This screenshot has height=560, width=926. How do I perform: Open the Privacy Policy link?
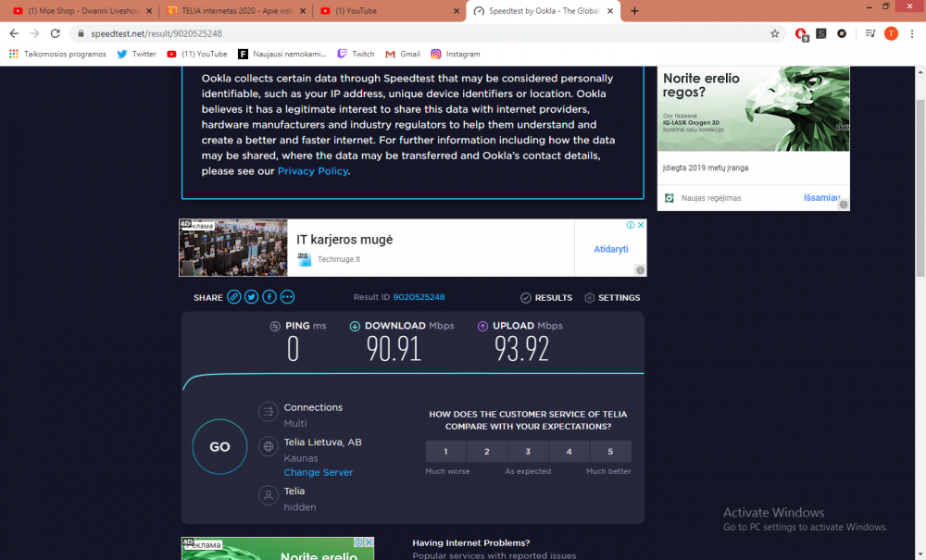(x=312, y=171)
